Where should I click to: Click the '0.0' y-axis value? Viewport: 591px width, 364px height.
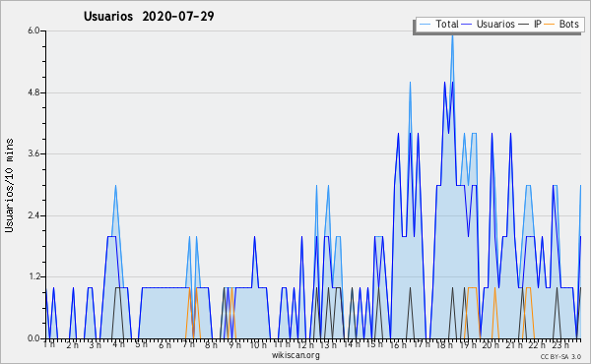[x=33, y=338]
